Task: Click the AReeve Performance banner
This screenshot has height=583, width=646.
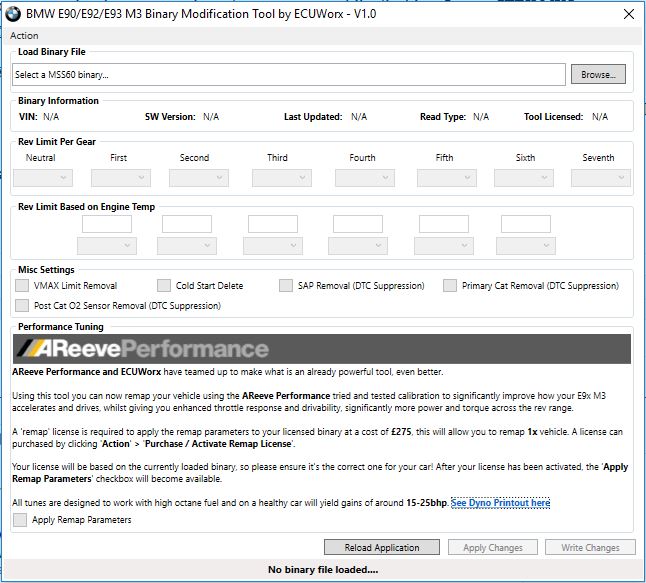Action: [x=322, y=349]
